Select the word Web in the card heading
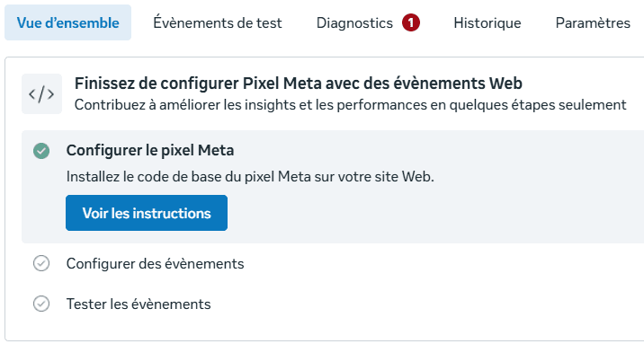This screenshot has height=344, width=644. 505,84
